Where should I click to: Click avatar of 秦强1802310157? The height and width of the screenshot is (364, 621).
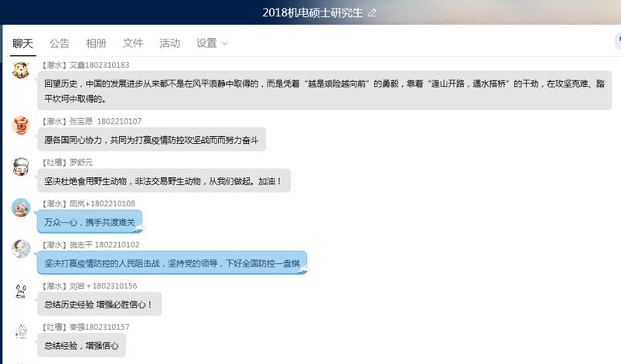21,332
